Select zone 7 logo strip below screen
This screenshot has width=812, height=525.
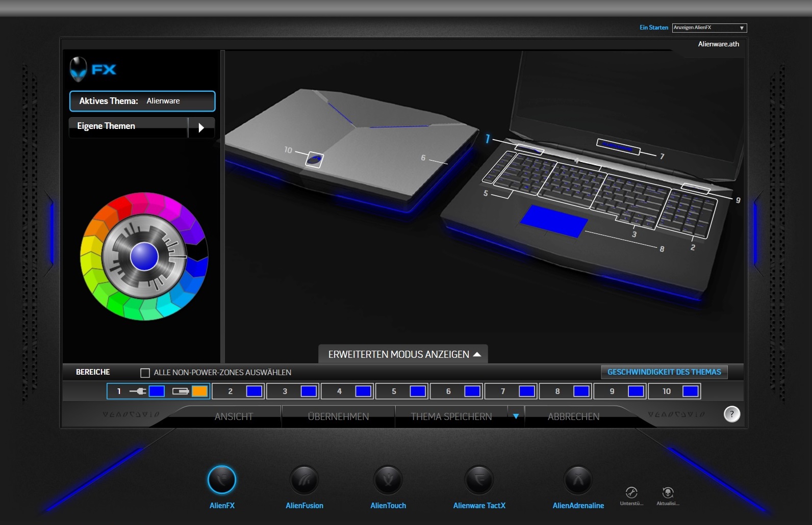618,147
